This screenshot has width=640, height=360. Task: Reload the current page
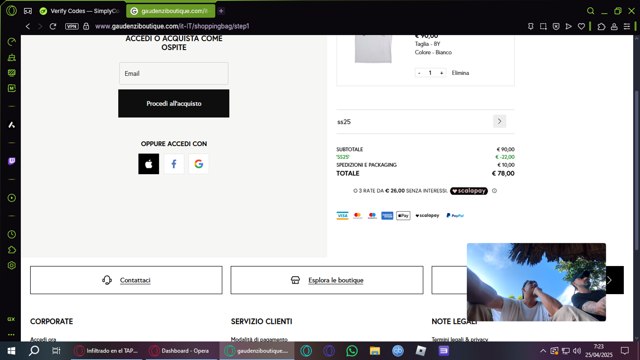coord(53,27)
